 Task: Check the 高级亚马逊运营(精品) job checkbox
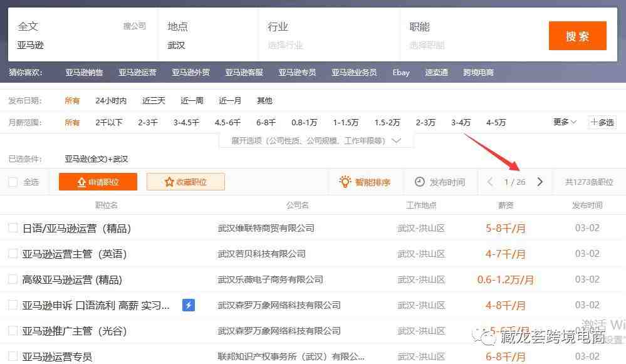point(13,279)
